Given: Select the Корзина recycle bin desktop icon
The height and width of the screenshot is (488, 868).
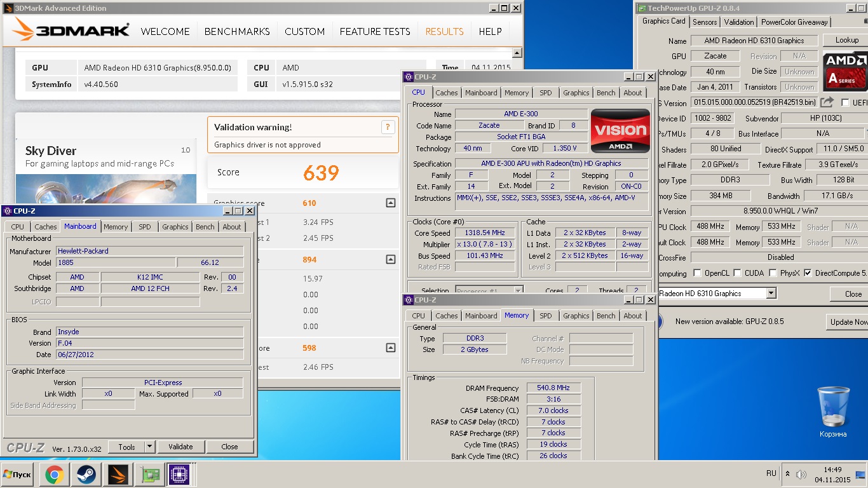Looking at the screenshot, I should 832,412.
